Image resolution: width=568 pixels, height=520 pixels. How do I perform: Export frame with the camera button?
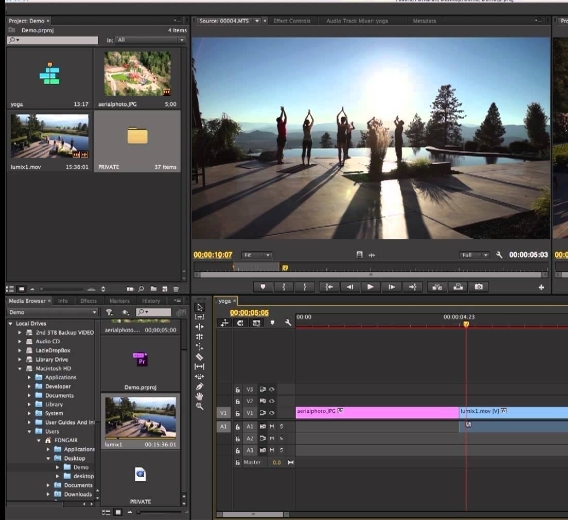click(x=479, y=287)
